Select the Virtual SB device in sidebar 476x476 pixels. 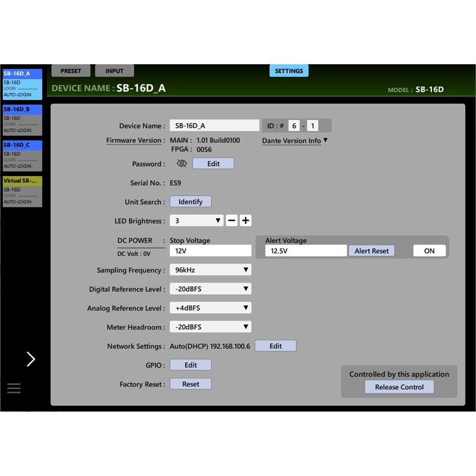(23, 192)
